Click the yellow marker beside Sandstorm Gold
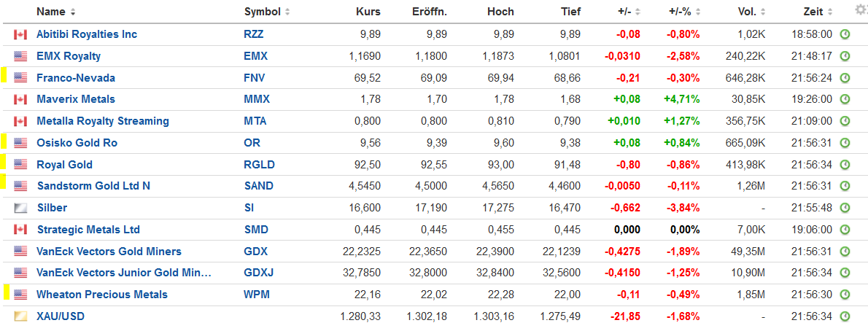Image resolution: width=868 pixels, height=331 pixels. (x=4, y=182)
